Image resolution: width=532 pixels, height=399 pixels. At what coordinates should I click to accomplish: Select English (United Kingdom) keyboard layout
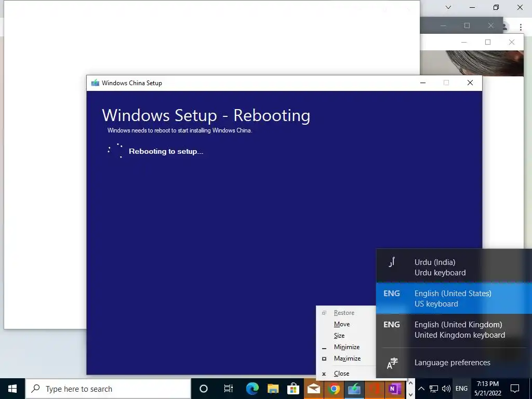tap(454, 330)
